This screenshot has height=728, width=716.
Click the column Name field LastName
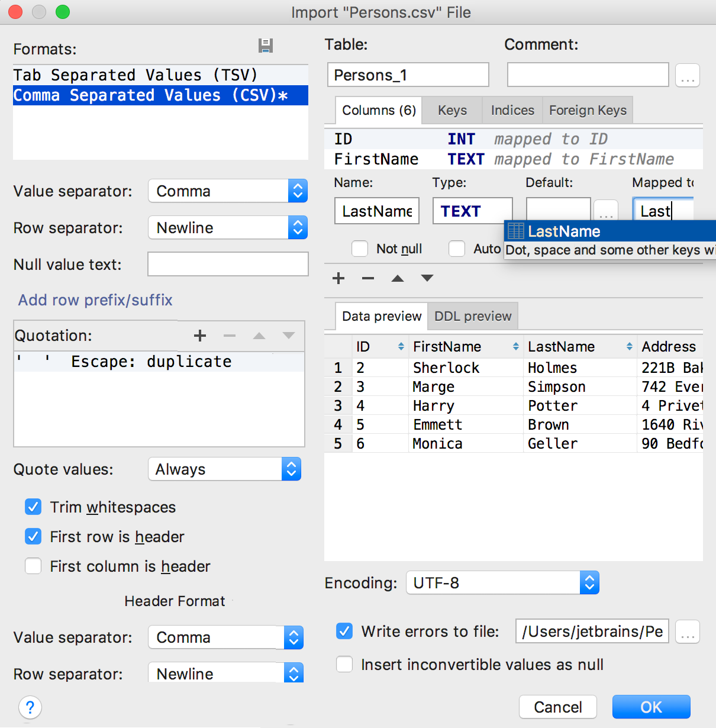[377, 211]
